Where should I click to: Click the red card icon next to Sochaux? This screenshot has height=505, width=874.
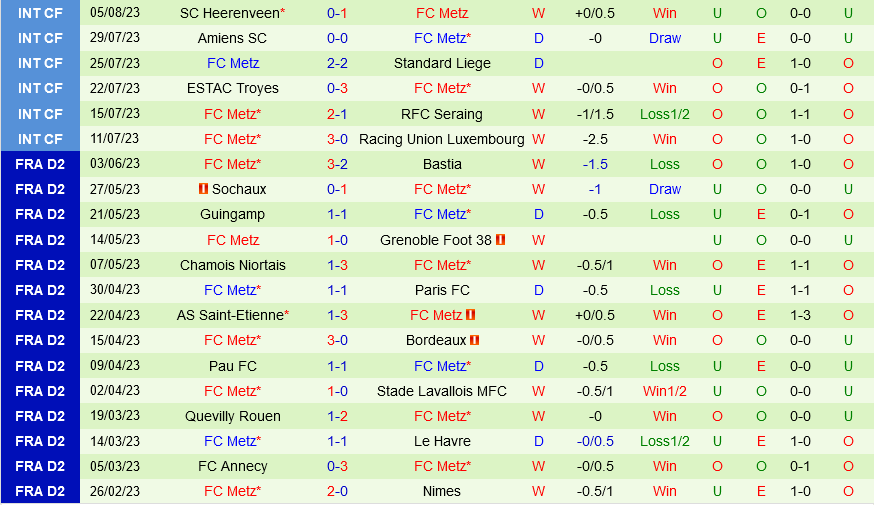203,189
